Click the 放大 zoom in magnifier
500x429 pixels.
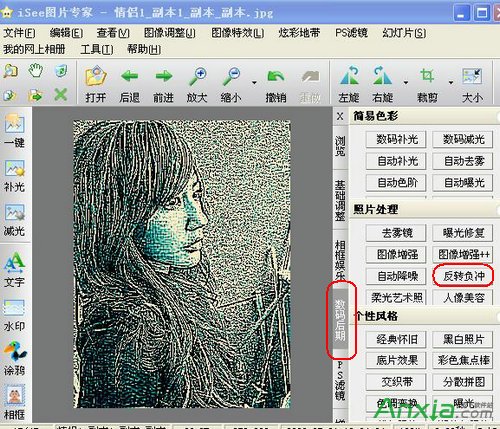tap(198, 76)
